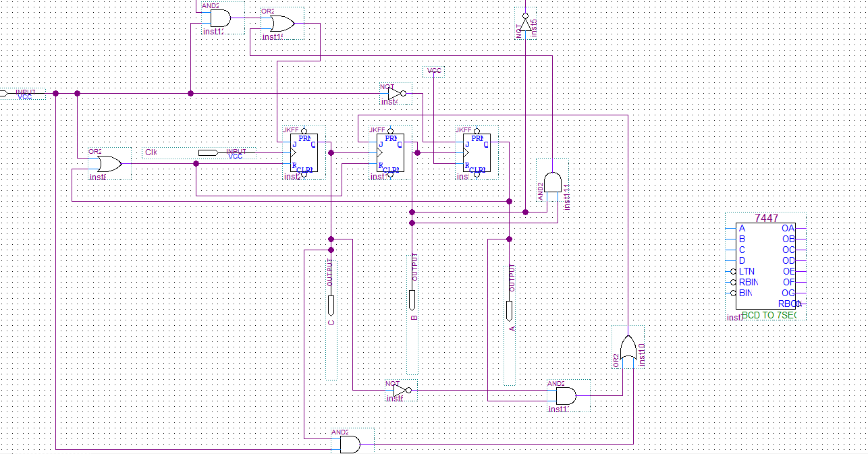
Task: Select output pin B symbol
Action: 412,300
